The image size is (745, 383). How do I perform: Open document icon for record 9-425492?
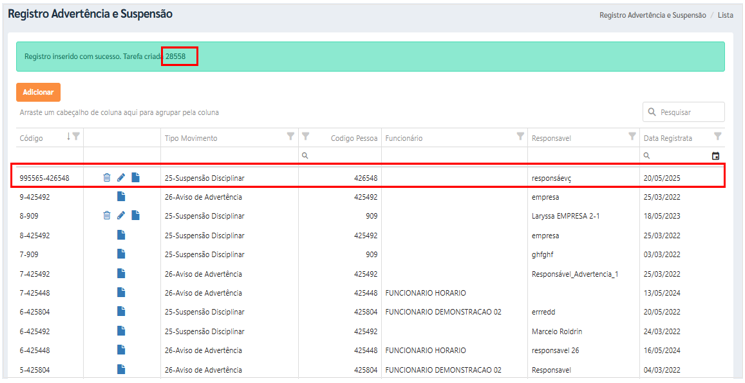click(x=121, y=197)
